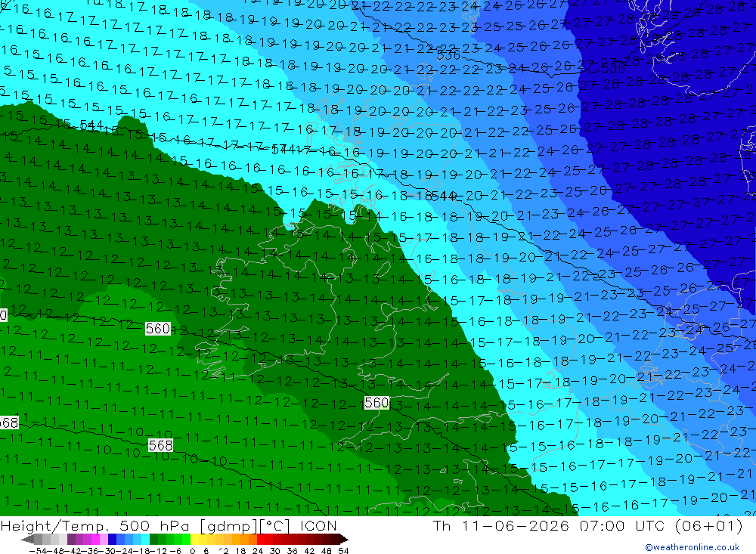
Task: Click the rightmost 536 contour label
Action: point(613,69)
